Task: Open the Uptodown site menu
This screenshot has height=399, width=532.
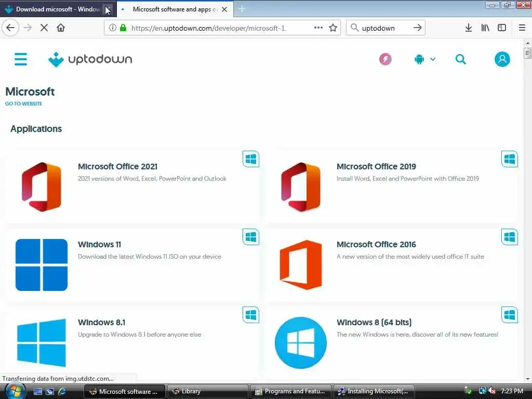Action: [21, 59]
